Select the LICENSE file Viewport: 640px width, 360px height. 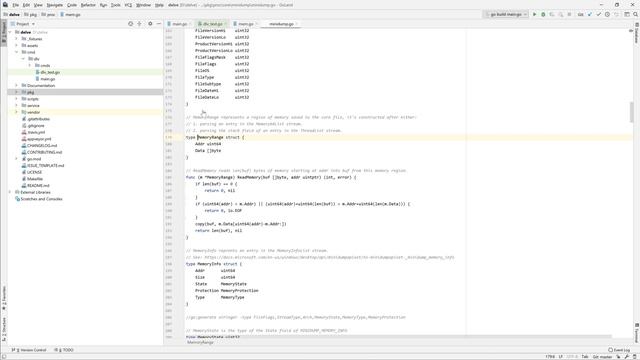(x=34, y=172)
